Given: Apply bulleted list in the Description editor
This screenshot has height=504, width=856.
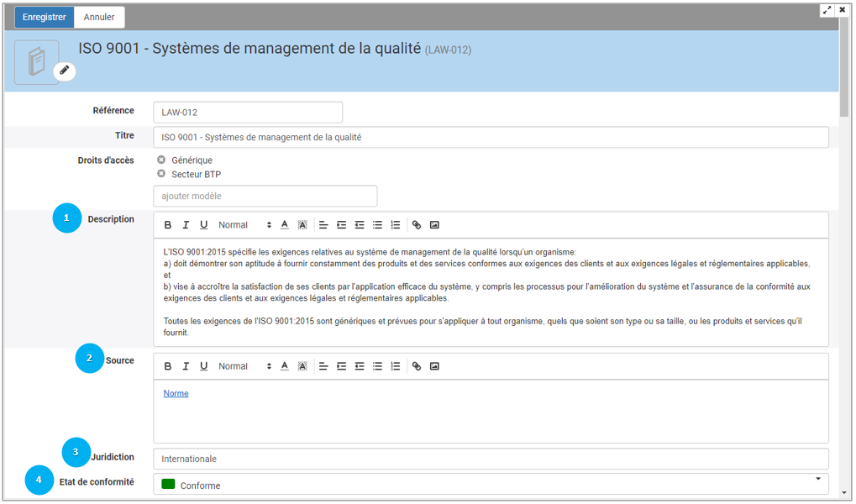Looking at the screenshot, I should click(377, 225).
